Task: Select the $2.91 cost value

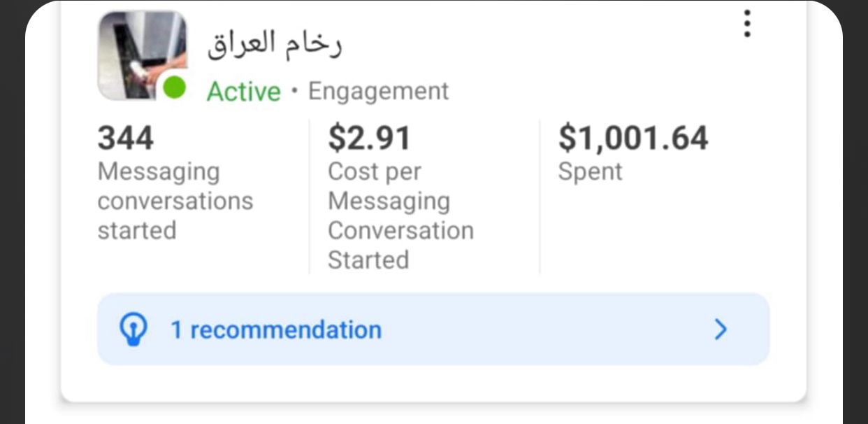Action: [370, 138]
